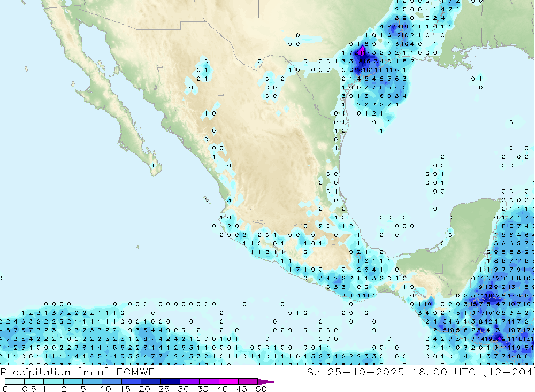Click the 1–2 mm legend color swatch

[53, 381]
